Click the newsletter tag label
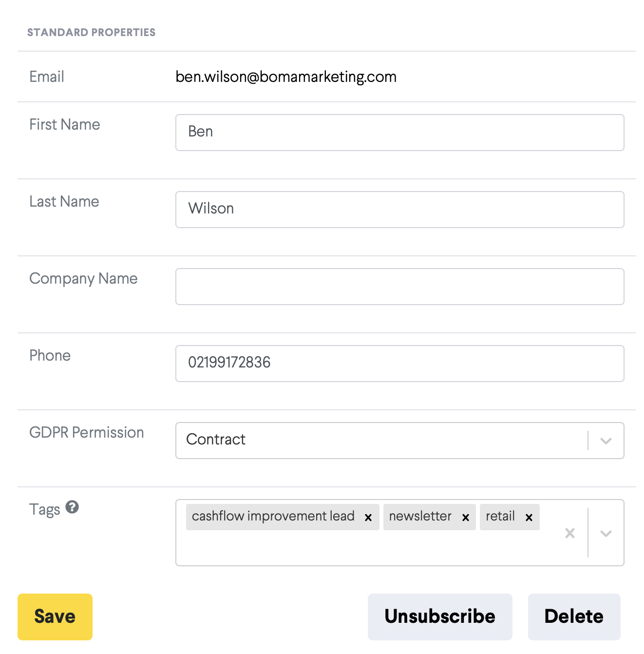Viewport: 644px width, 654px height. coord(420,517)
